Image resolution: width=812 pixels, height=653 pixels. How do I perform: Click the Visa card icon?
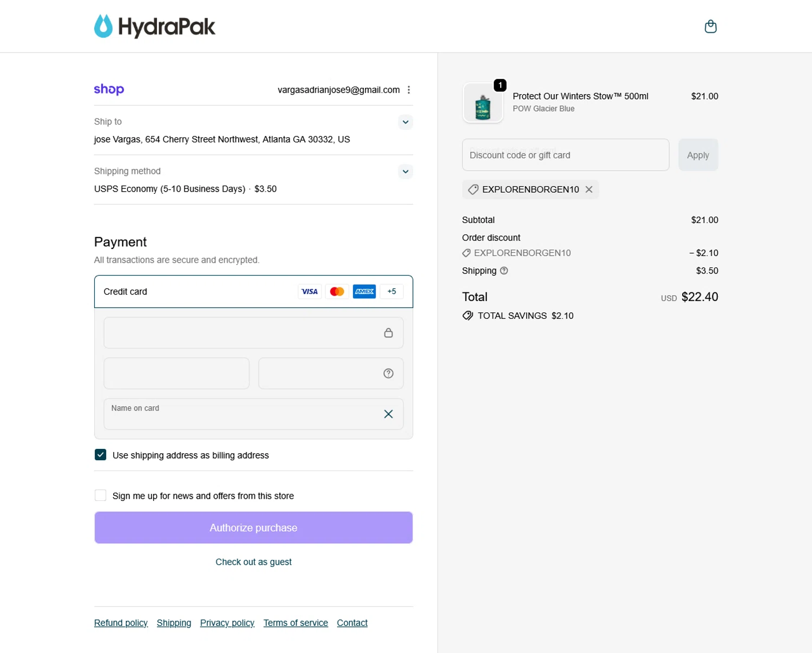(310, 292)
